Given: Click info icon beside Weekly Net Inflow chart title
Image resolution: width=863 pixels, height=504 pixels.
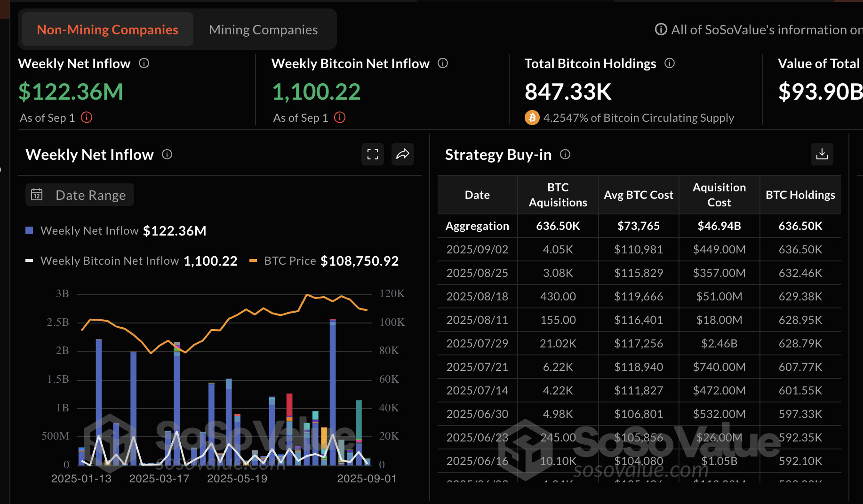Looking at the screenshot, I should tap(167, 154).
